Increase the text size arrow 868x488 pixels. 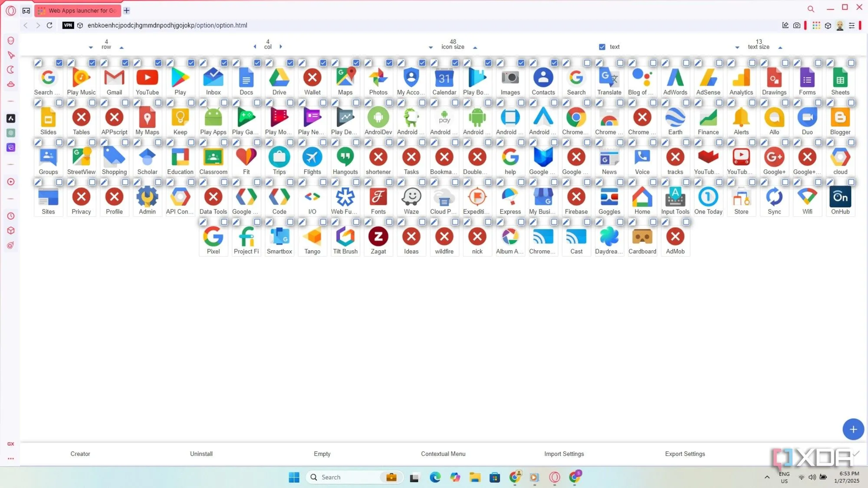[x=780, y=48]
